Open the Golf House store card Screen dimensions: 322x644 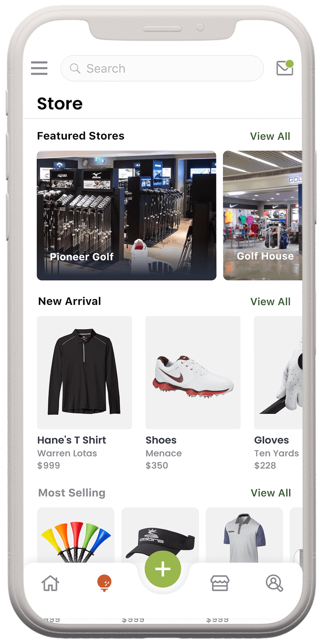263,215
